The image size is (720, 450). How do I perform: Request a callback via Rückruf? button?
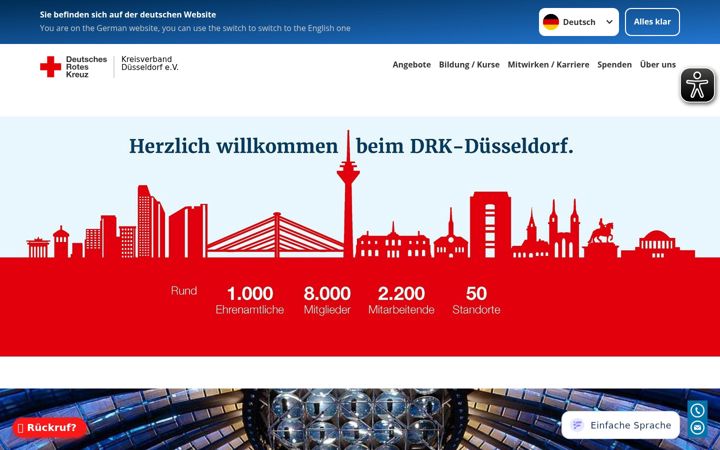click(49, 428)
